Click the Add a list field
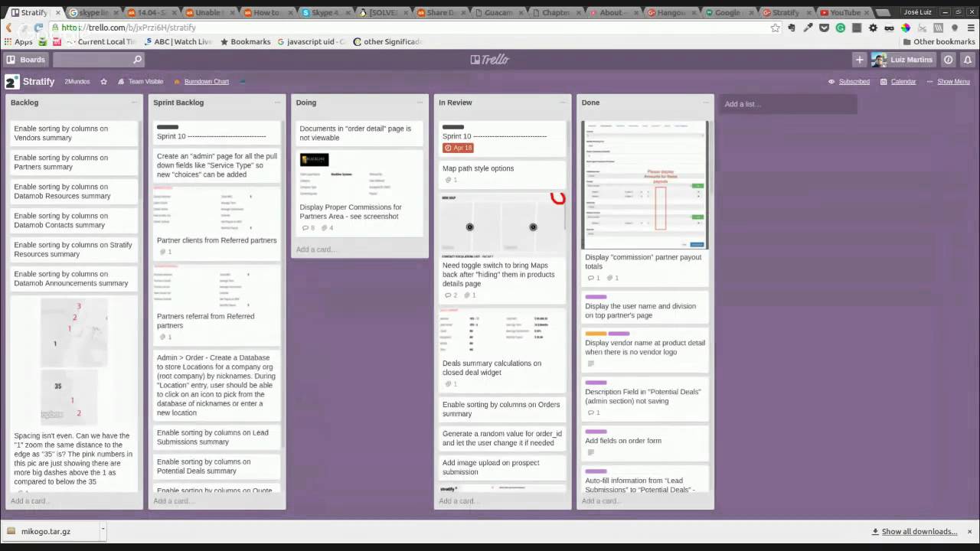The image size is (980, 551). tap(788, 104)
